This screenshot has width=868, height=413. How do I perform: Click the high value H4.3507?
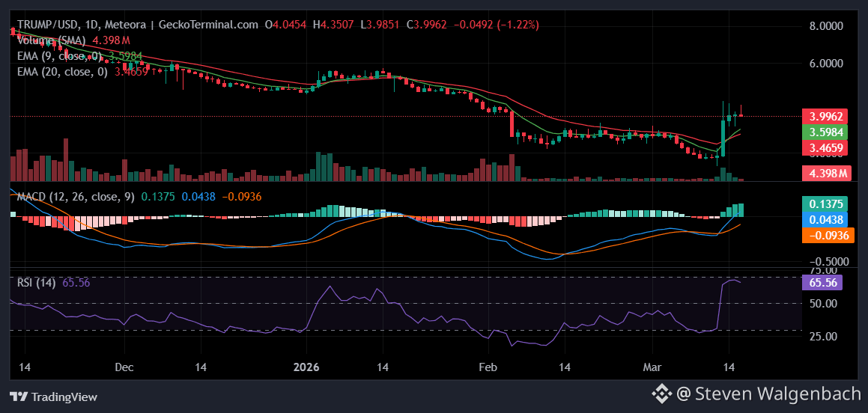click(x=333, y=25)
